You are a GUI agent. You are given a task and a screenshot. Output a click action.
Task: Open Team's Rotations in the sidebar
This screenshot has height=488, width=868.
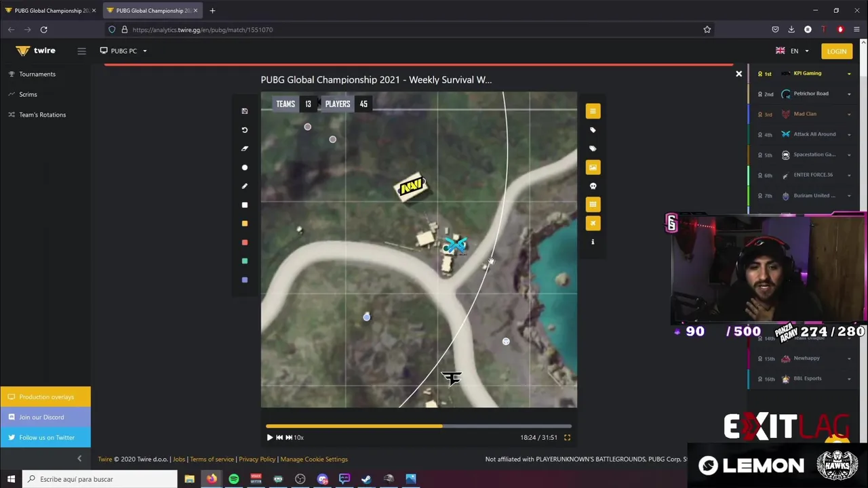(42, 115)
